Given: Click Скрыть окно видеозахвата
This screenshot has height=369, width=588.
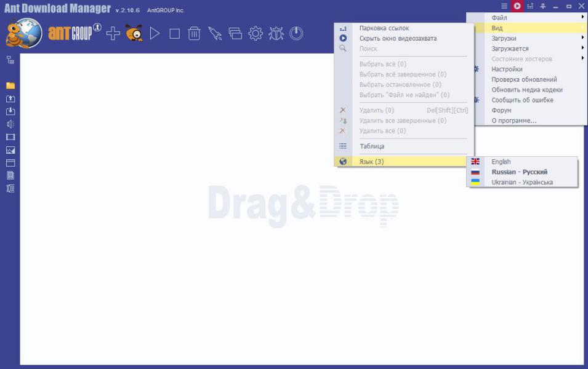Looking at the screenshot, I should 404,38.
